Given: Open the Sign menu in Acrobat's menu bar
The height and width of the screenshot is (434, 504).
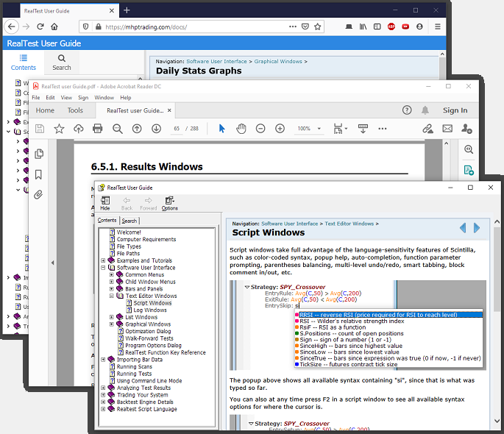Looking at the screenshot, I should click(x=84, y=97).
